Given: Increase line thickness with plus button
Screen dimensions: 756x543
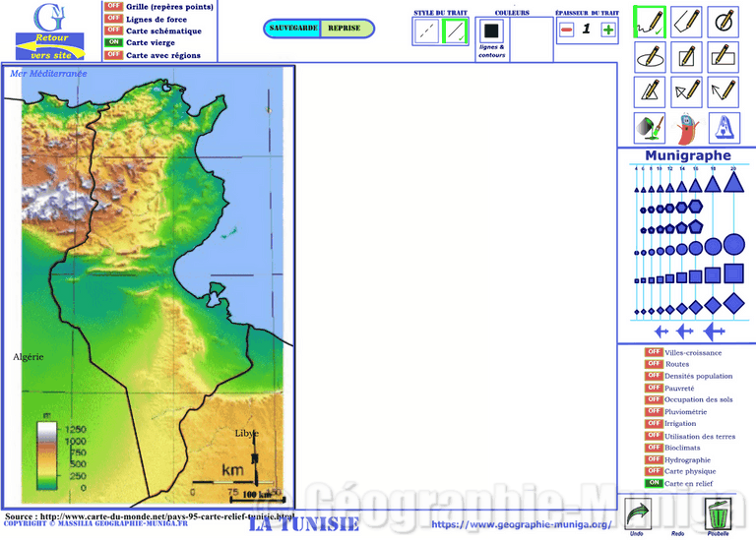Looking at the screenshot, I should click(x=608, y=30).
